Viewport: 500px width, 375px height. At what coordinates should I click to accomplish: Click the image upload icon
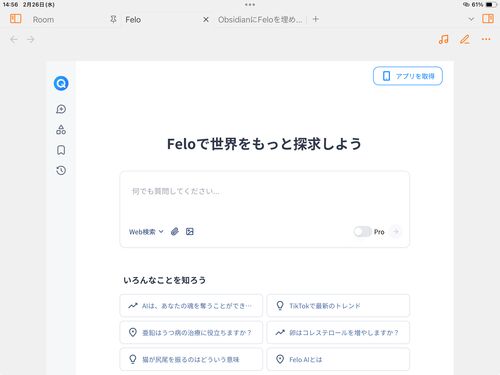190,231
